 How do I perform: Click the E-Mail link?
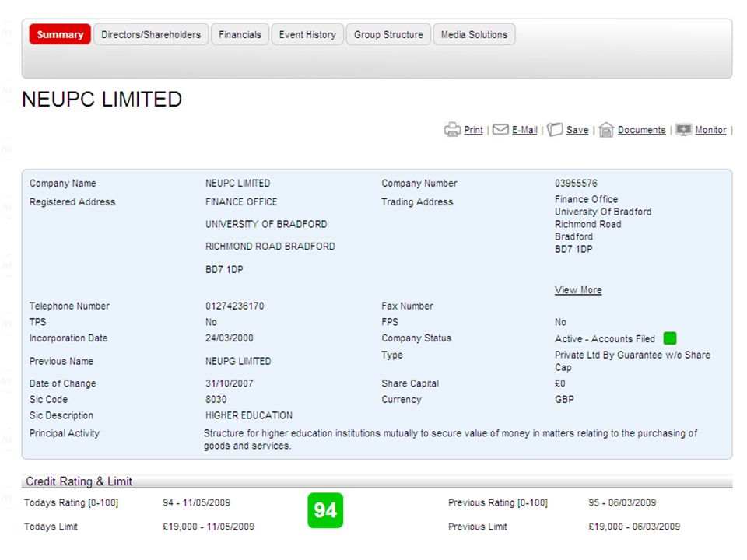524,130
